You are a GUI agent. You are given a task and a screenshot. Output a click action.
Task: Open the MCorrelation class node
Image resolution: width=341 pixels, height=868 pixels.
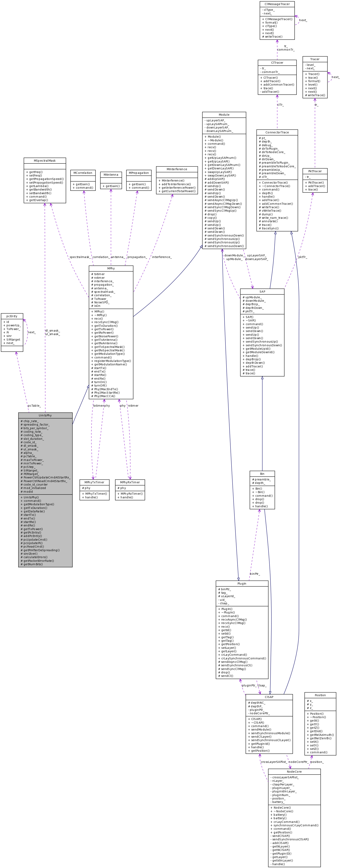tap(83, 180)
